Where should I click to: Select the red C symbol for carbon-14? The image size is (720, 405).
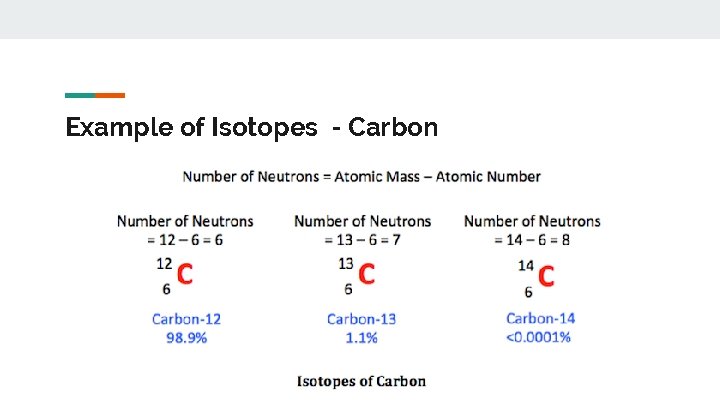[x=546, y=275]
